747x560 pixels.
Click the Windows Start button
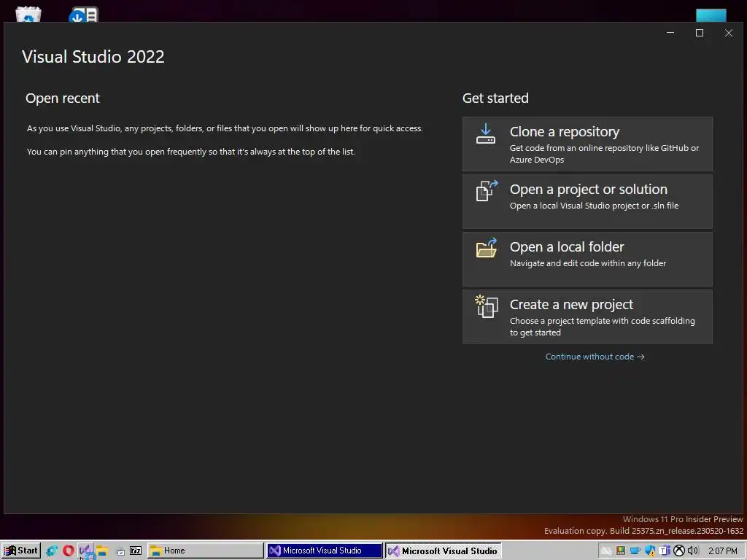pyautogui.click(x=20, y=551)
